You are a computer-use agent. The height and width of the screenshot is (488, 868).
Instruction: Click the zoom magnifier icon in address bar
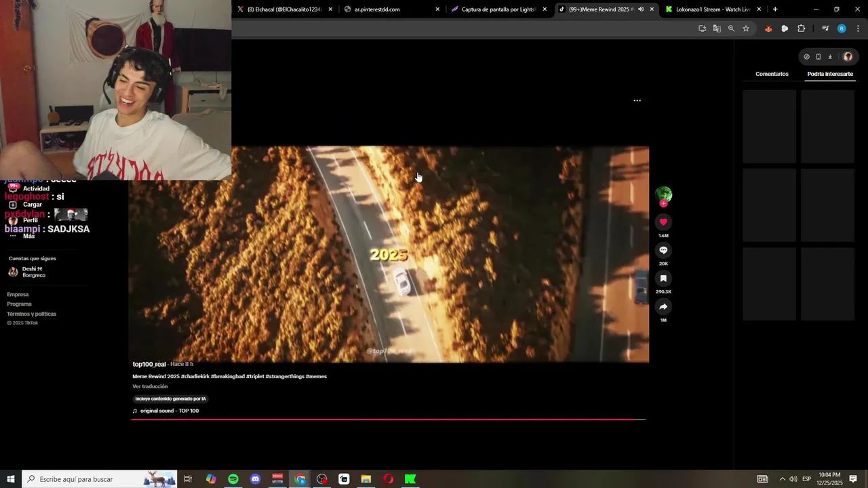[x=731, y=28]
